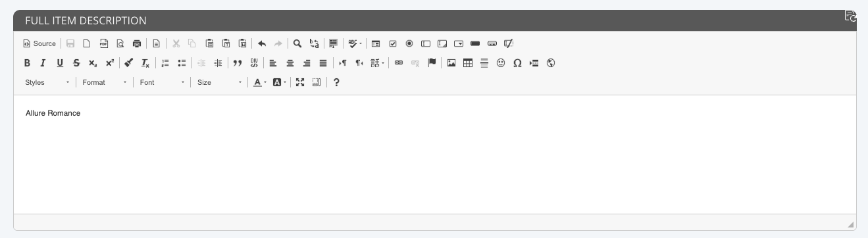Insert an Image
868x238 pixels.
[451, 63]
